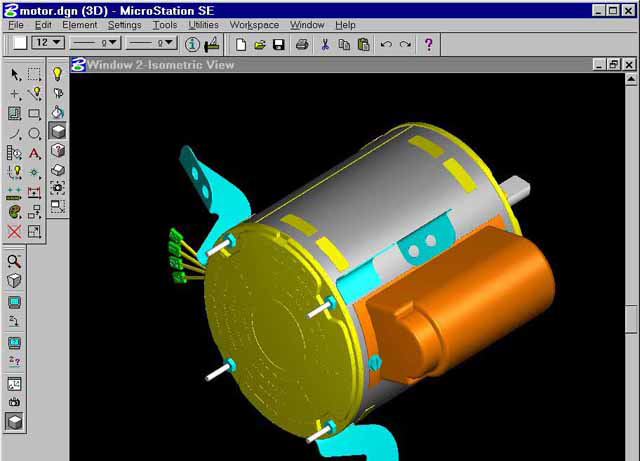Open the first line style dropdown
This screenshot has width=640, height=461.
95,42
